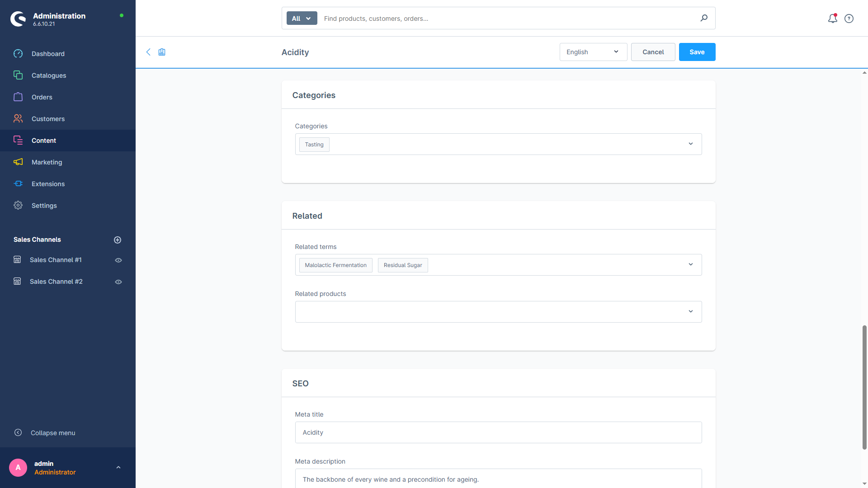Click the Settings gear icon
The width and height of the screenshot is (868, 488).
tap(18, 206)
